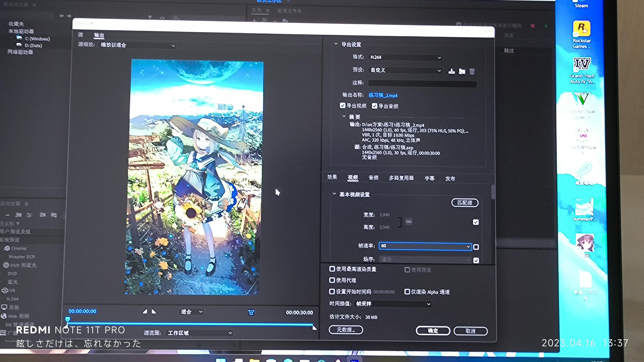Click the video settings panel scrollbar
Image resolution: width=644 pixels, height=362 pixels.
[493, 192]
